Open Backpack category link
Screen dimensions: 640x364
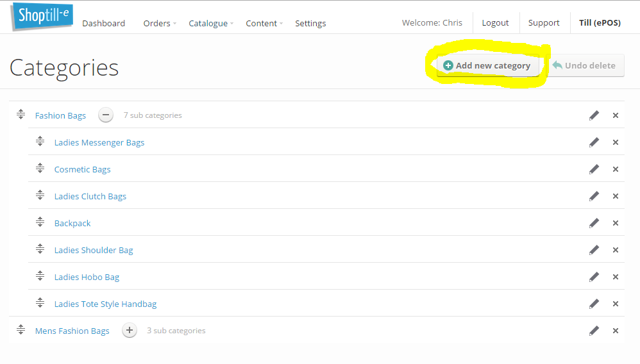(72, 223)
